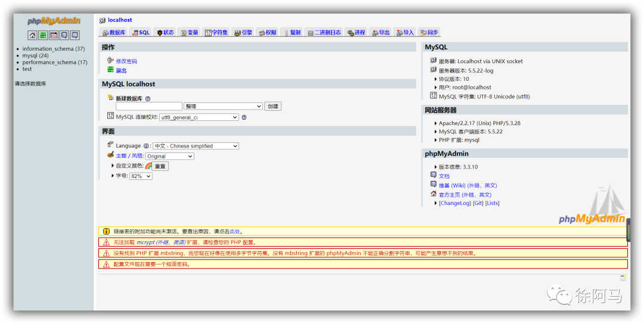Click help icon beside 新建数据库
This screenshot has height=324, width=644.
click(x=148, y=98)
